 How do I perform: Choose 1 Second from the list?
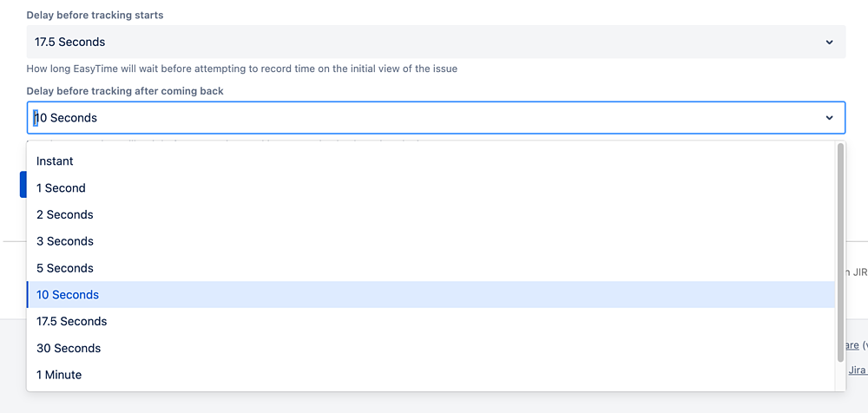(x=61, y=188)
